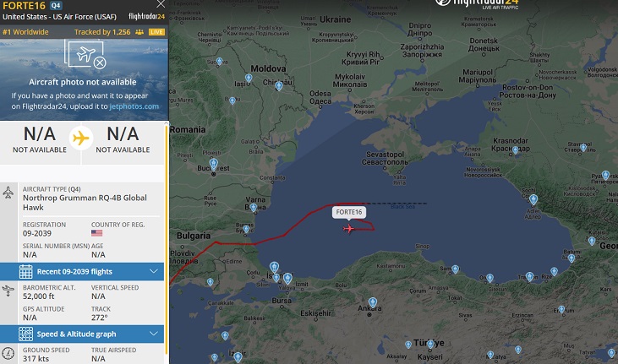Click the calendar icon beside Recent flights
Image resolution: width=618 pixels, height=364 pixels.
[x=25, y=272]
